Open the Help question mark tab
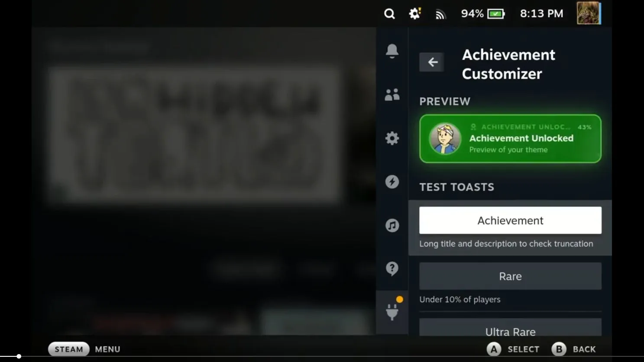 coord(392,269)
